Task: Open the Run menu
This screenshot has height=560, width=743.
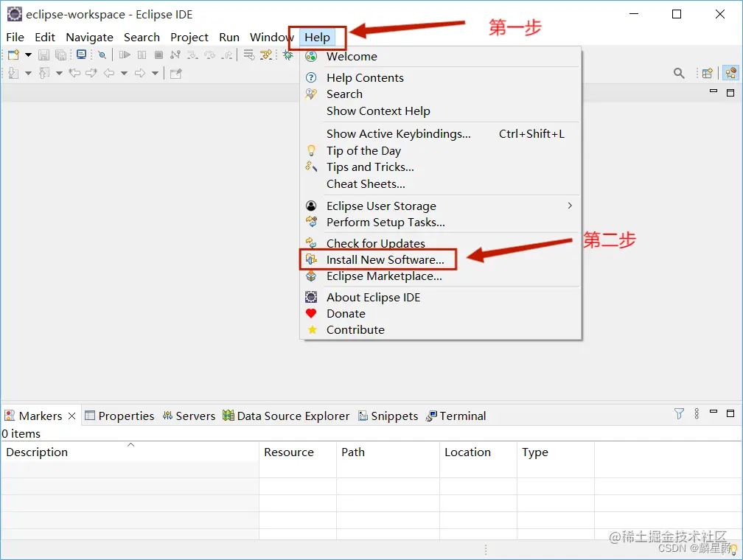Action: 229,37
